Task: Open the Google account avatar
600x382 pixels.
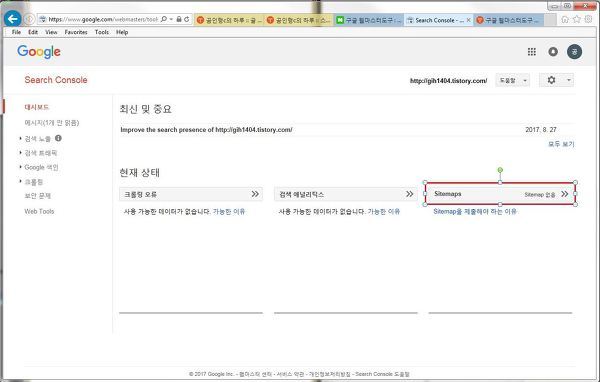Action: (574, 52)
